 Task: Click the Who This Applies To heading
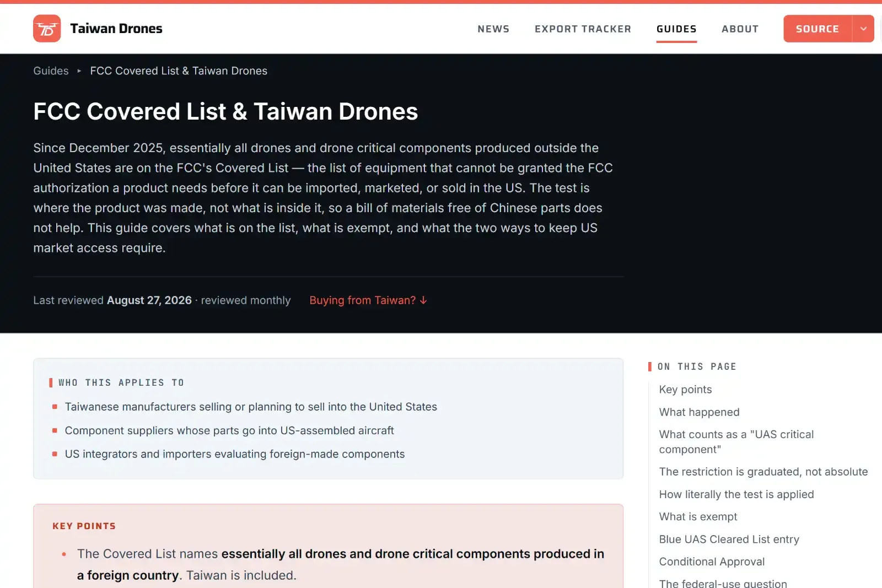(121, 382)
